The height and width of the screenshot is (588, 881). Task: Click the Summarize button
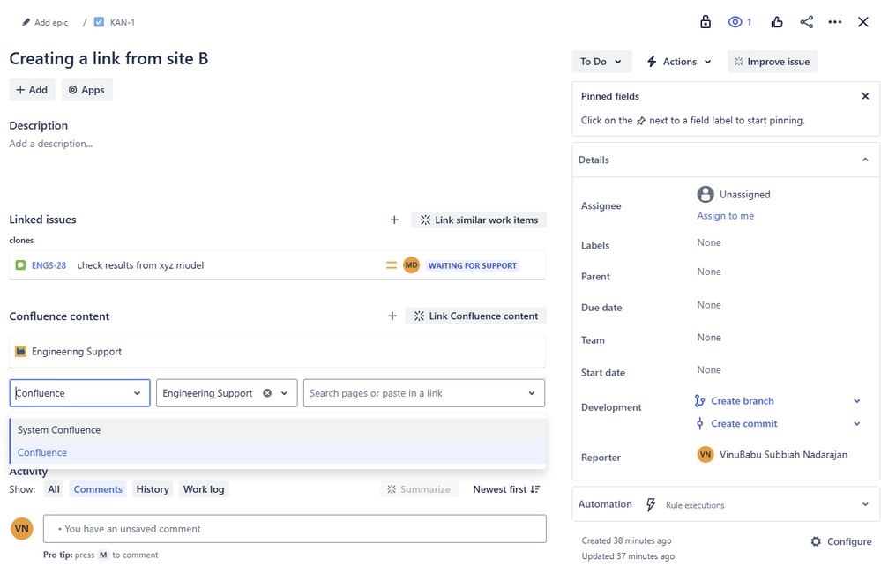coord(419,490)
